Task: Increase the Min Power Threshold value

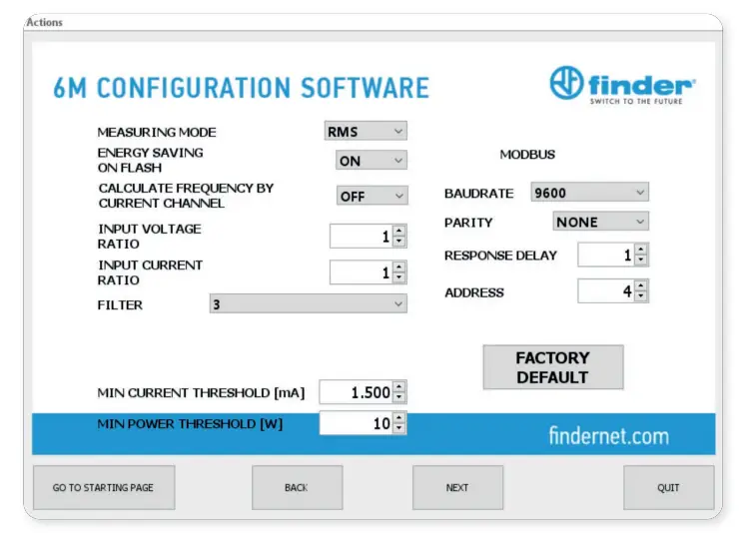Action: click(399, 417)
